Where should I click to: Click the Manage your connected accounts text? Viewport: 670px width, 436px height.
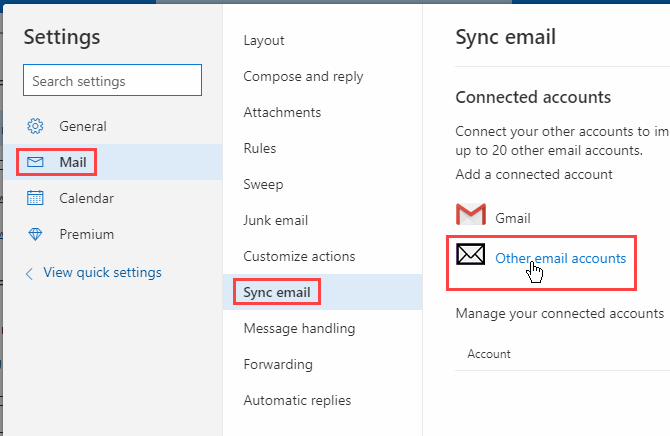[560, 314]
